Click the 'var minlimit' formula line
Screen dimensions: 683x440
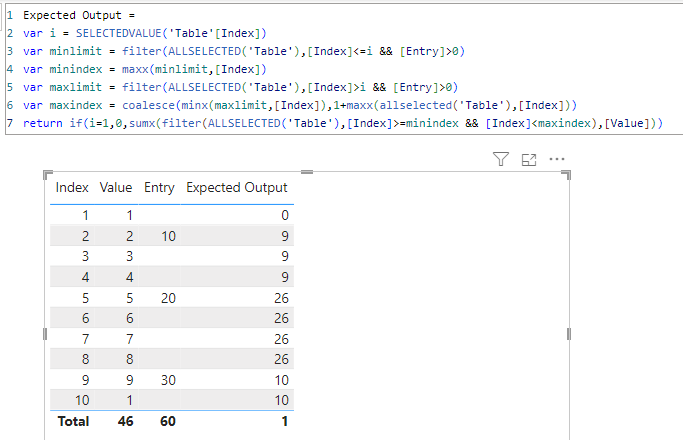(244, 51)
